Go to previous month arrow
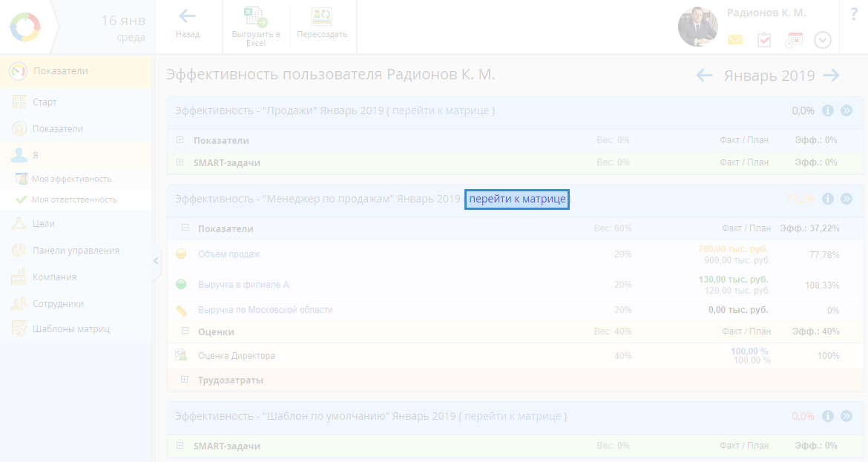The height and width of the screenshot is (462, 868). click(704, 75)
